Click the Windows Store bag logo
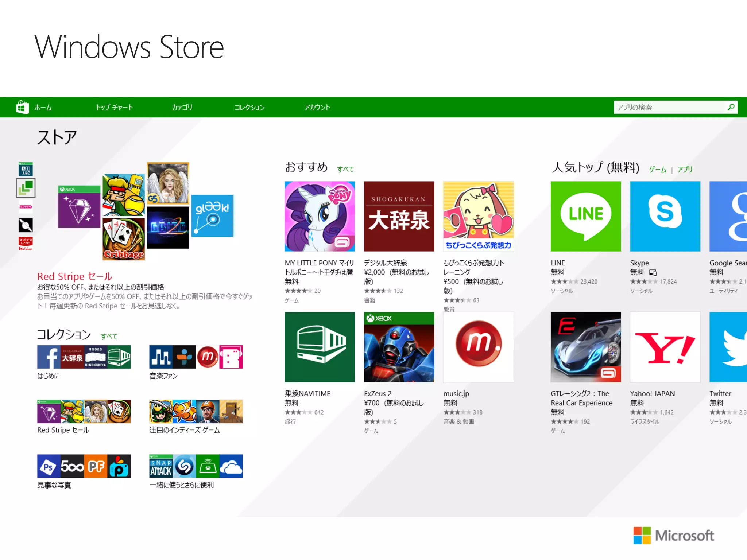747x560 pixels. (23, 107)
